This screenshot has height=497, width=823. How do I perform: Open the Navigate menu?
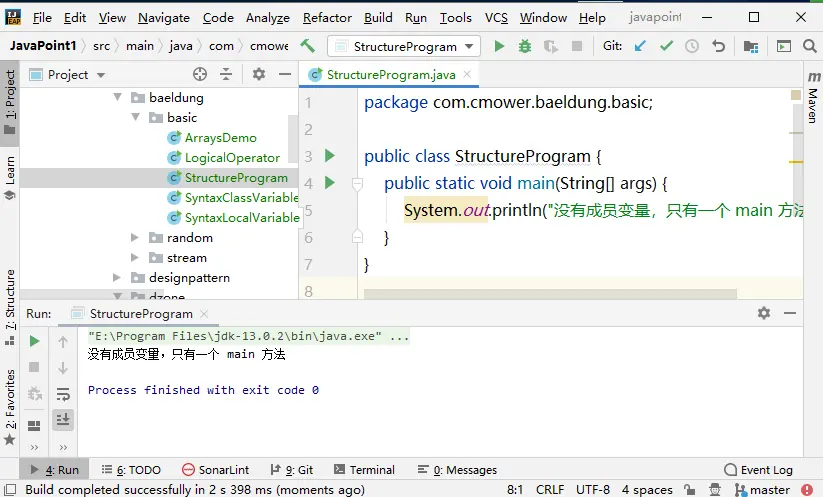(164, 17)
